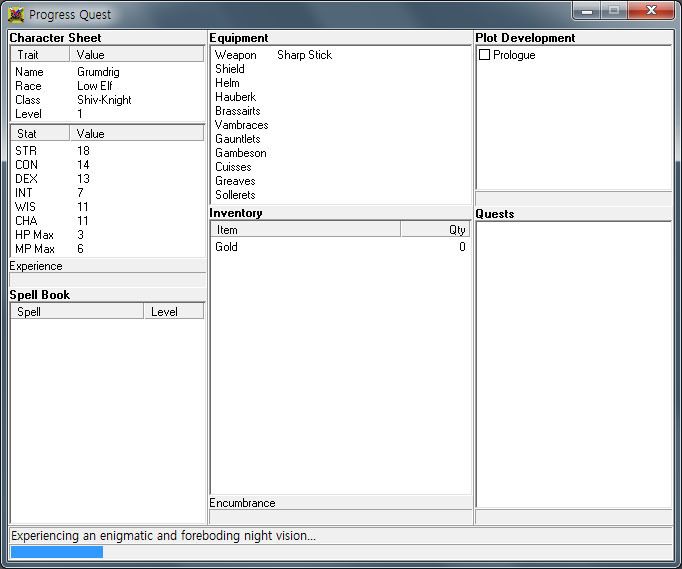The image size is (682, 569).
Task: Click the Spell column header
Action: 77,311
